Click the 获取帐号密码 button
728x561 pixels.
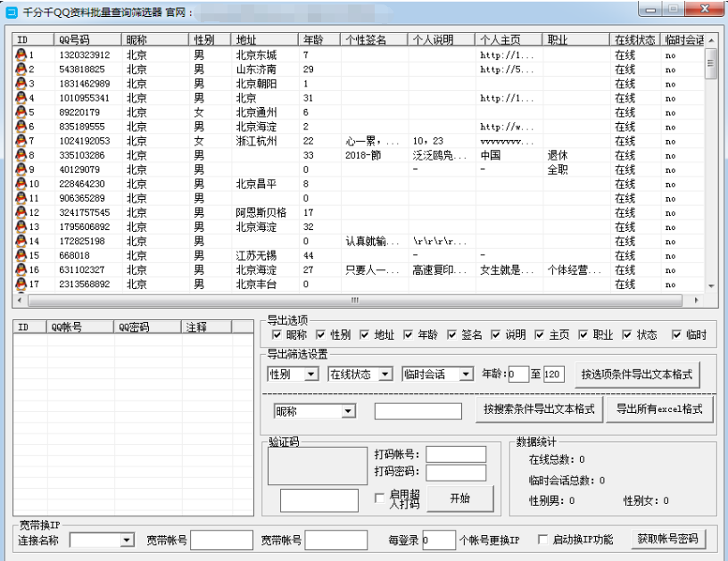(x=667, y=539)
